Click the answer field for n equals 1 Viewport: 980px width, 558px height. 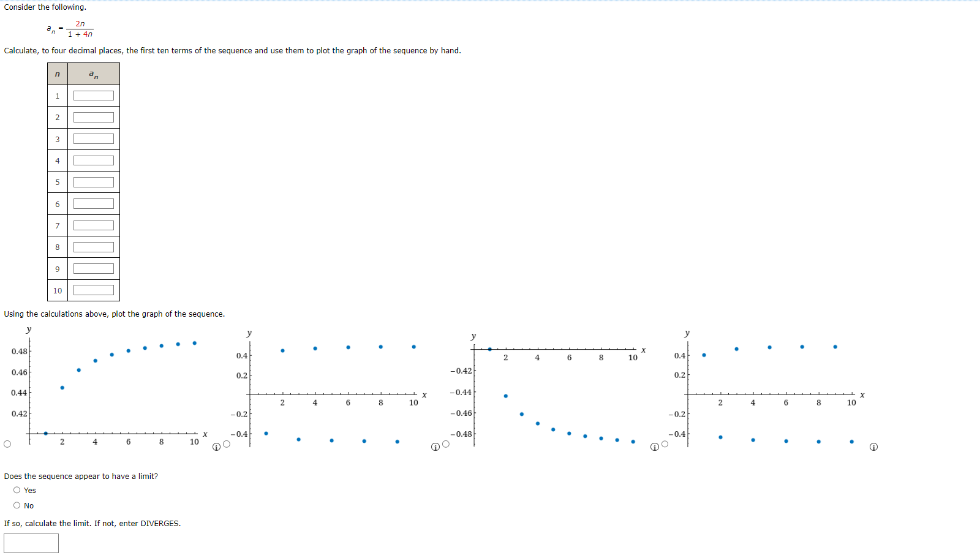93,95
